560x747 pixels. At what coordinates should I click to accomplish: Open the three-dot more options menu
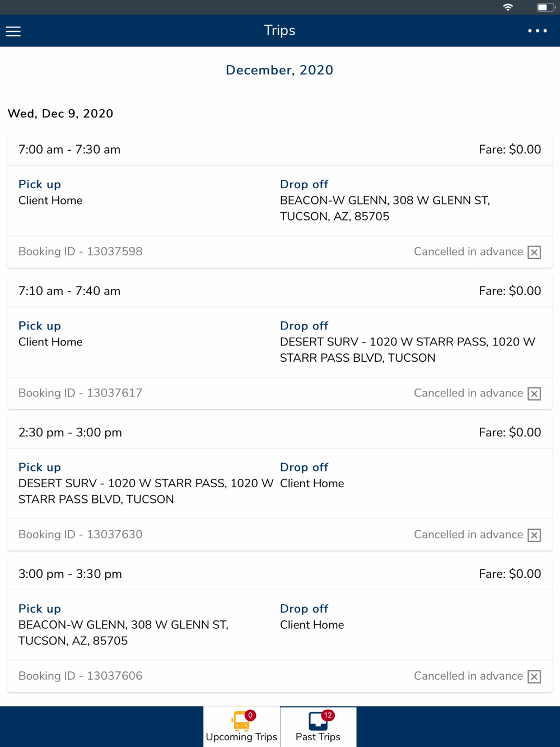tap(537, 31)
